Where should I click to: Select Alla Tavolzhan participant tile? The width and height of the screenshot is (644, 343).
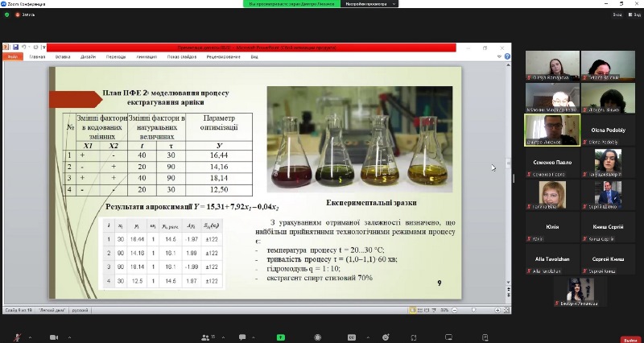552,259
